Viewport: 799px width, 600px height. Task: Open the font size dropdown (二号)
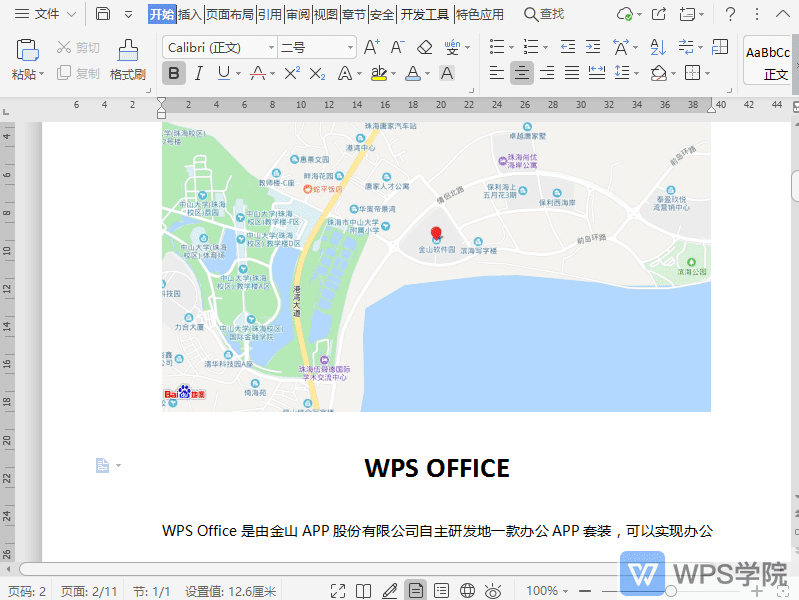(x=350, y=48)
